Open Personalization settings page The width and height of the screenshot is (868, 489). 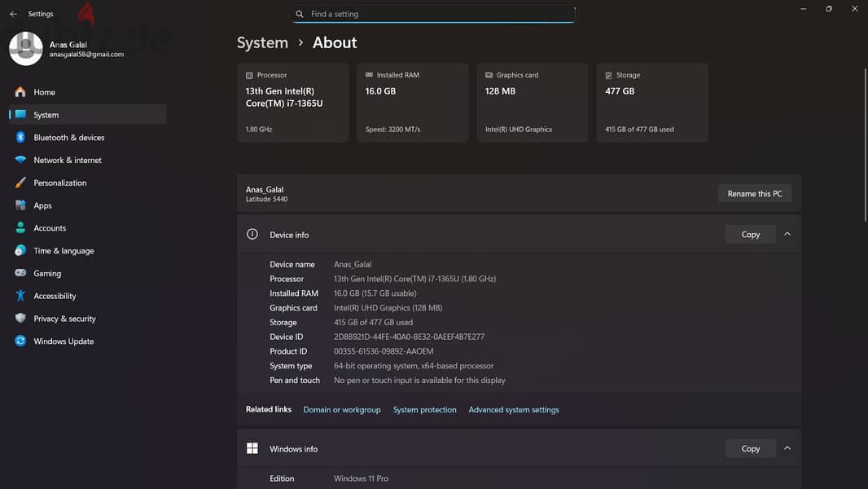(x=87, y=183)
